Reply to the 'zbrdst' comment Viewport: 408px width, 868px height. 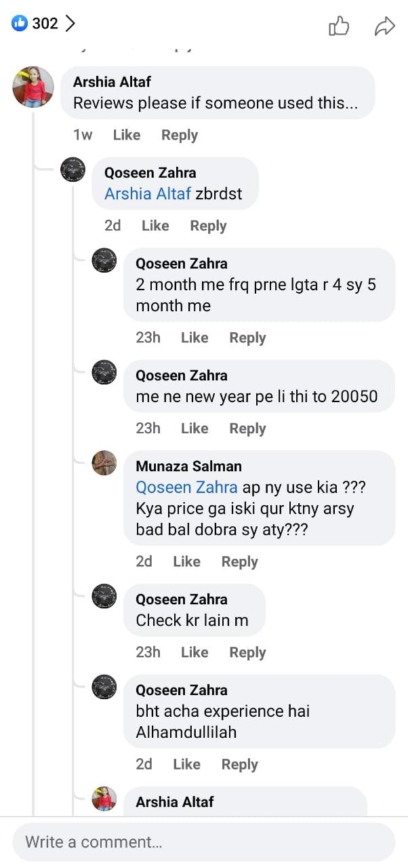click(208, 226)
